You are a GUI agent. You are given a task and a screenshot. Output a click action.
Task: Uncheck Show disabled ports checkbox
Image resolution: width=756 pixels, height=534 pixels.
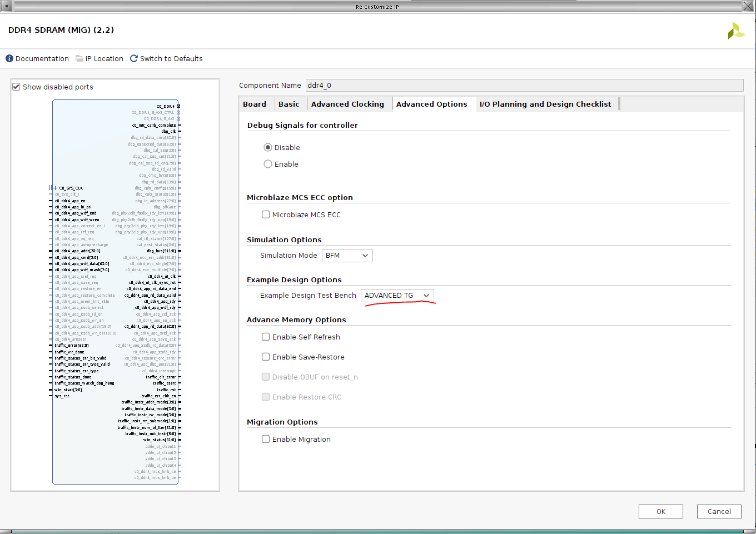tap(17, 87)
